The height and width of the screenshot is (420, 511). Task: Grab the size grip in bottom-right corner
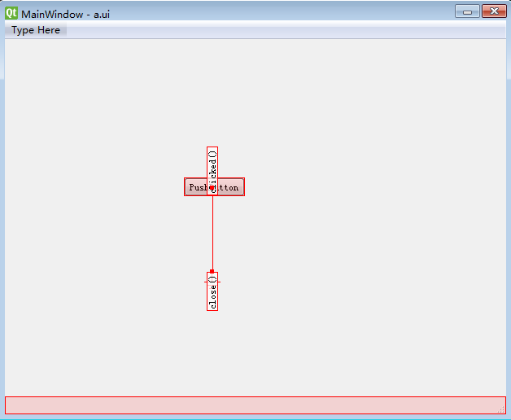pyautogui.click(x=501, y=409)
